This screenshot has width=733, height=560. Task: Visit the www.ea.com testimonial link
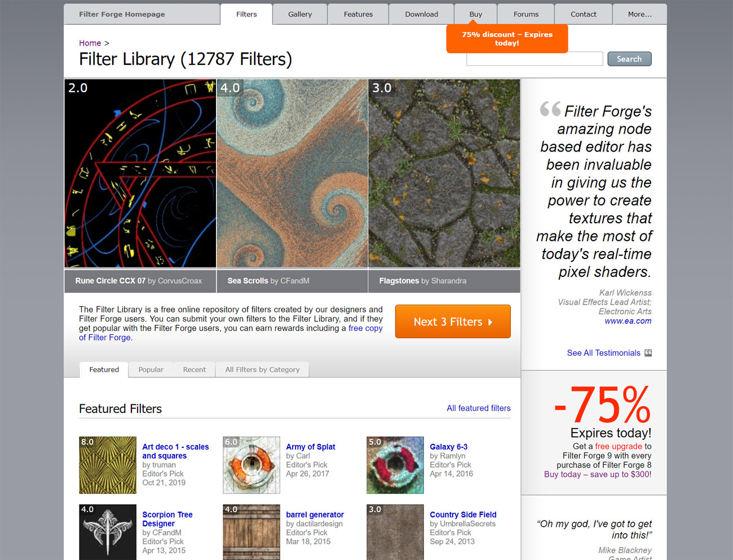pos(628,321)
